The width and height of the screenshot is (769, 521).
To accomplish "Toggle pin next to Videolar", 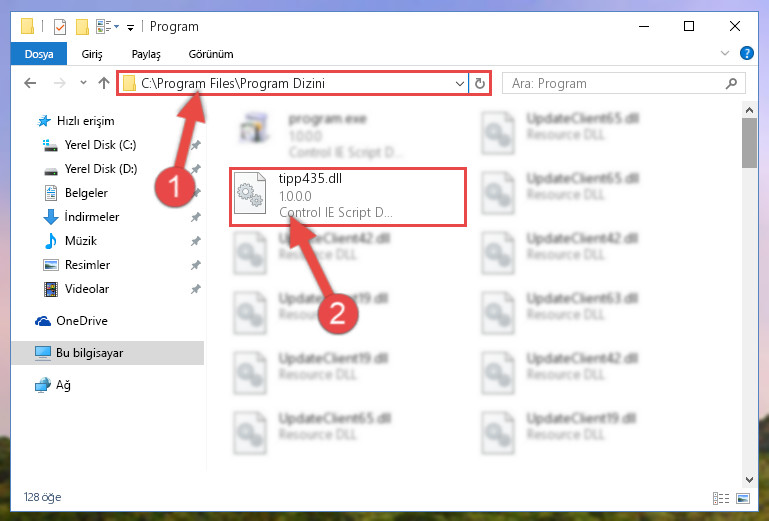I will [x=195, y=289].
